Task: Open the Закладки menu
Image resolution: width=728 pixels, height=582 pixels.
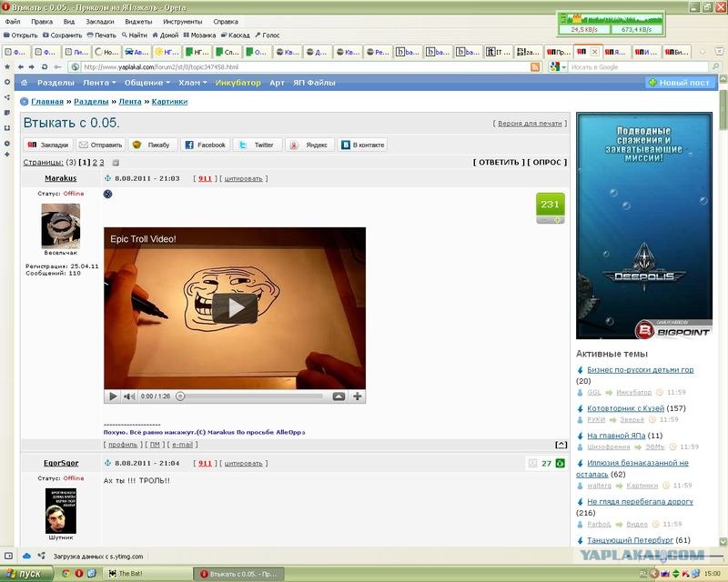Action: (100, 21)
